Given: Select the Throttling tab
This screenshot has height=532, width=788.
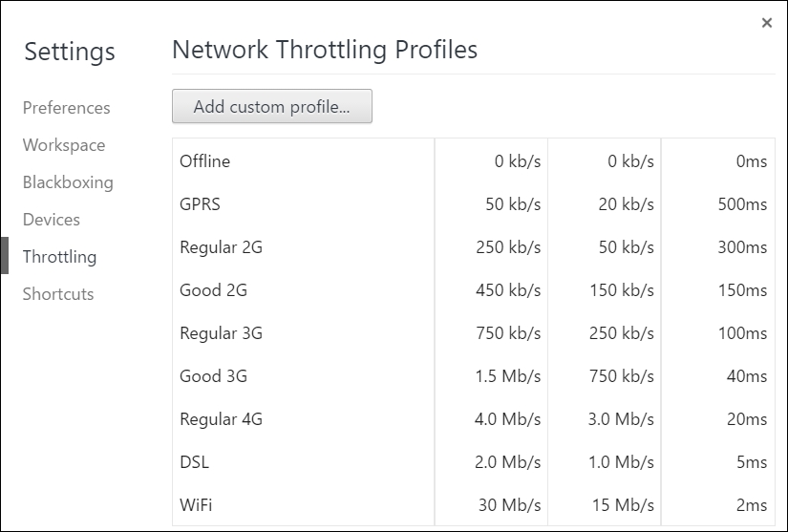Looking at the screenshot, I should [59, 256].
